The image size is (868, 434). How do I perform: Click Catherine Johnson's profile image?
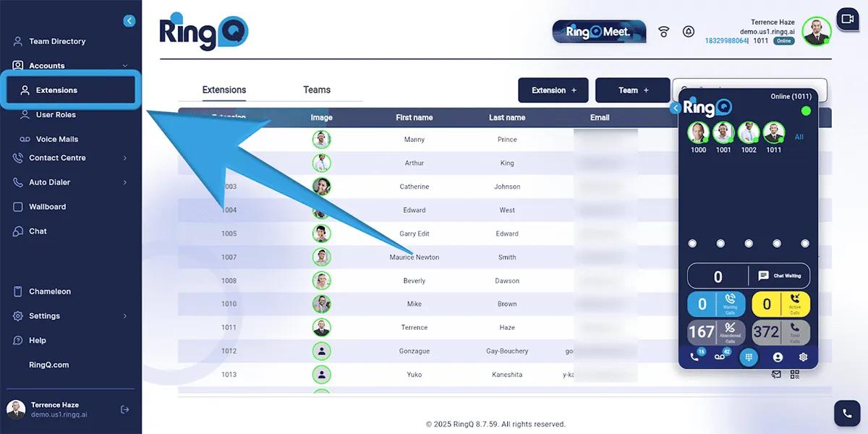point(321,187)
